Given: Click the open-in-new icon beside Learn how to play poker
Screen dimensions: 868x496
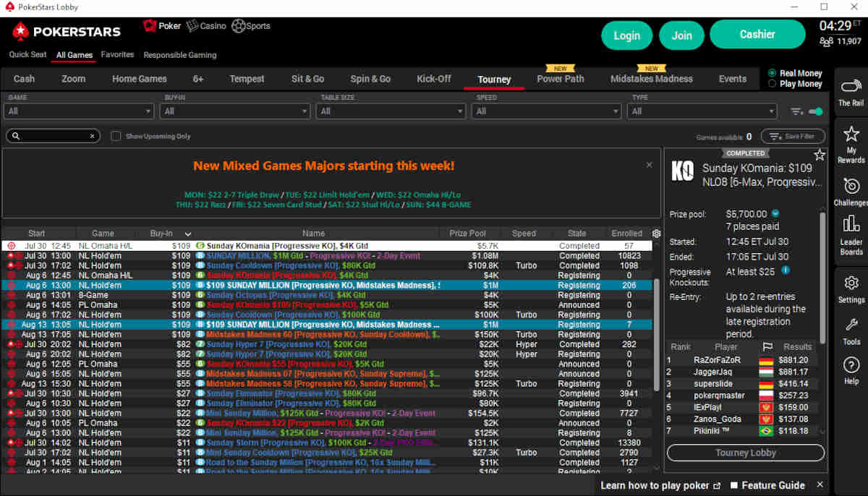Looking at the screenshot, I should (x=717, y=486).
